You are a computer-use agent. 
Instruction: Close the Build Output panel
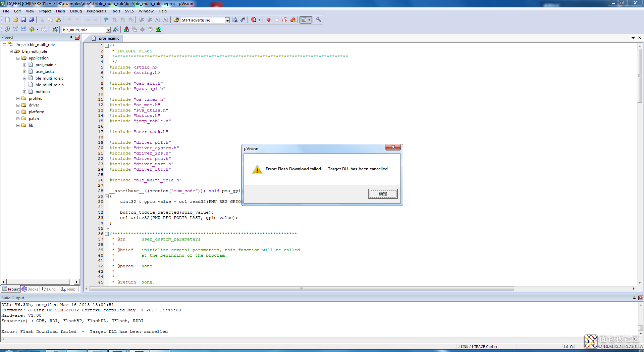(x=640, y=298)
